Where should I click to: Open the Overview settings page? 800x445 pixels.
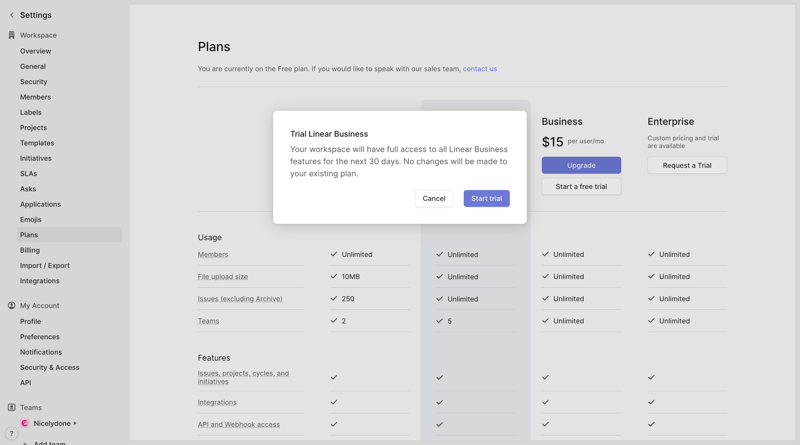(36, 51)
